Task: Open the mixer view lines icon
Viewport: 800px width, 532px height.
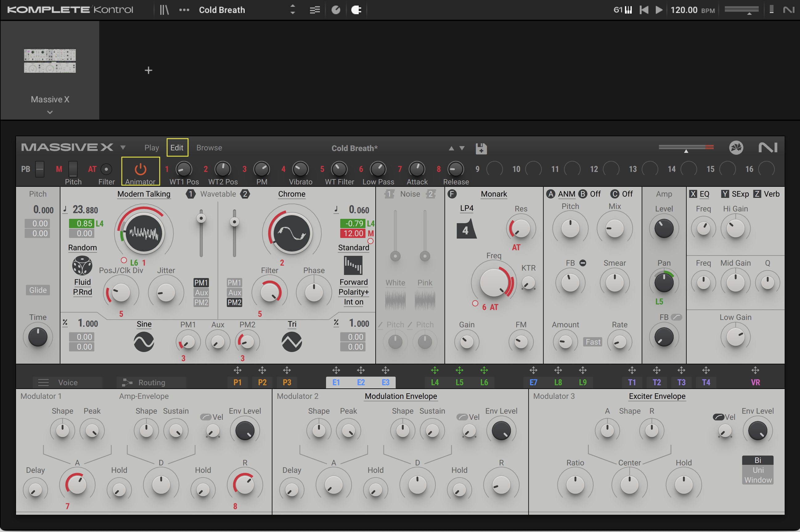Action: 315,10
